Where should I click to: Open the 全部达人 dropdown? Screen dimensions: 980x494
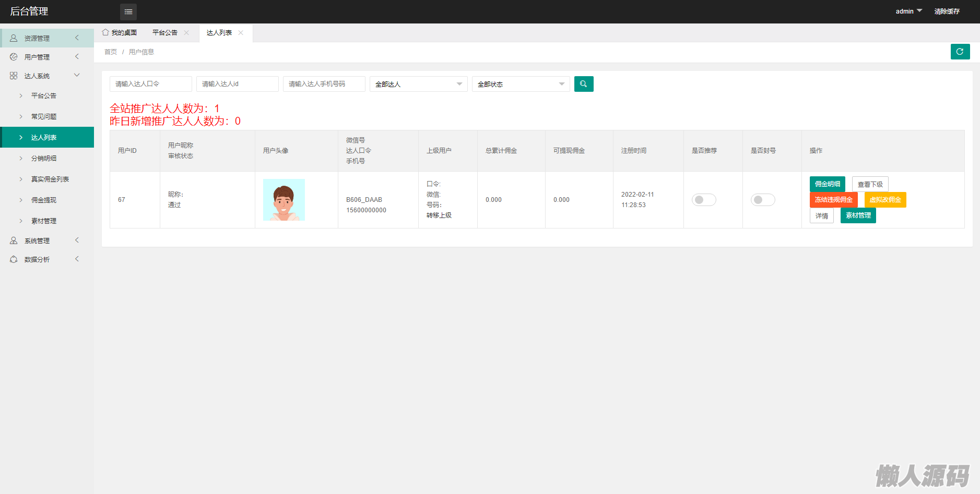[x=418, y=84]
